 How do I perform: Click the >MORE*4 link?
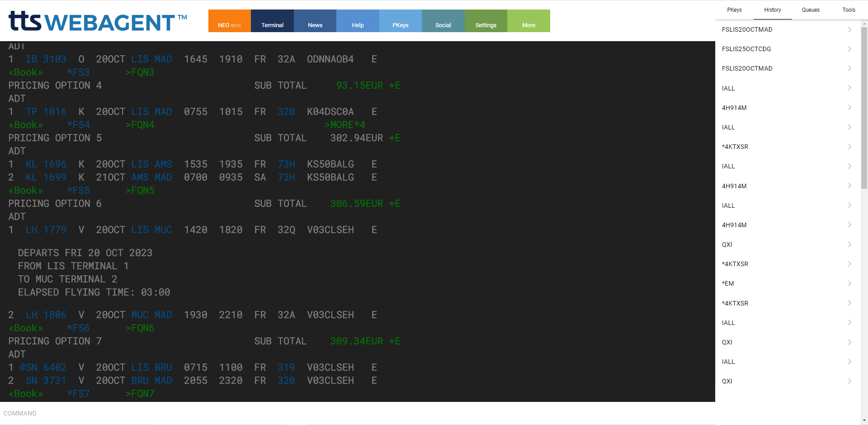pyautogui.click(x=345, y=124)
